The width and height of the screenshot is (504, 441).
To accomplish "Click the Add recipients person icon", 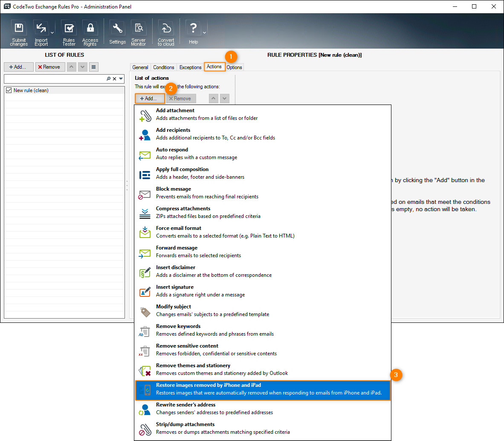I will (145, 135).
